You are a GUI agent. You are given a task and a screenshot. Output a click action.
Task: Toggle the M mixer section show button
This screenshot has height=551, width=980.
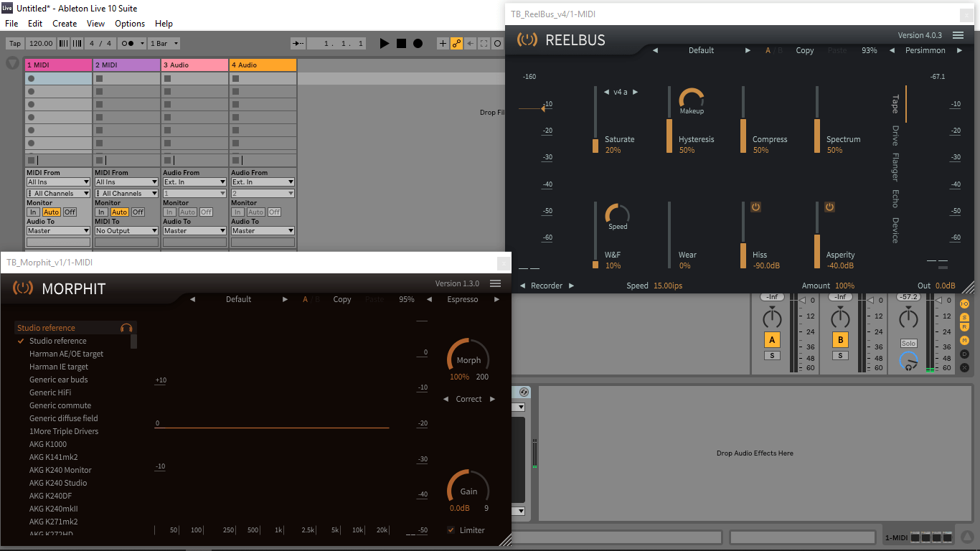pyautogui.click(x=964, y=341)
